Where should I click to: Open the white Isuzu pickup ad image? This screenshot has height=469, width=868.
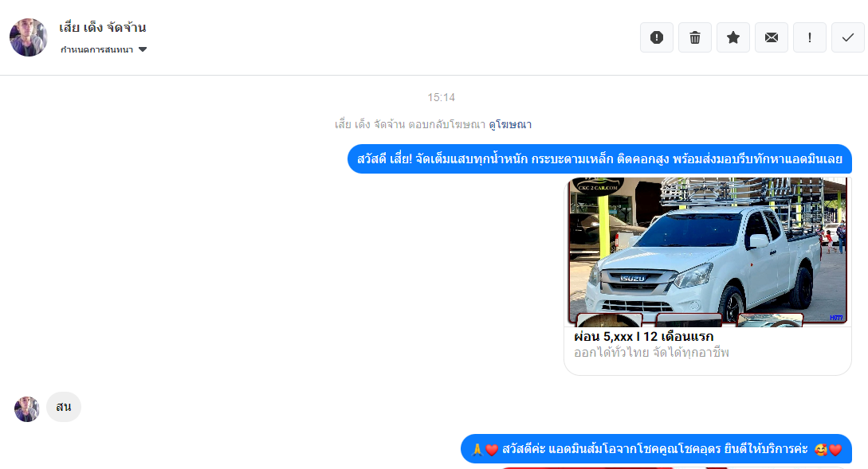point(708,252)
